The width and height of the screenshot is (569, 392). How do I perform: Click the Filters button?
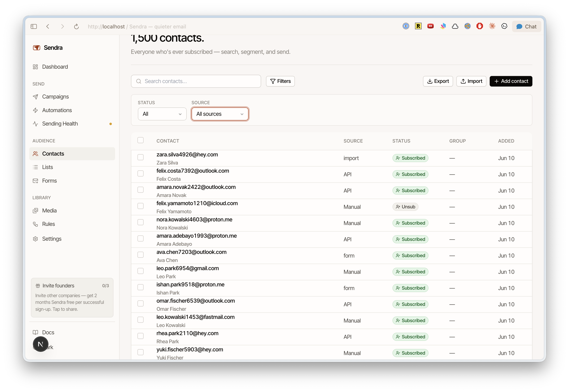280,81
